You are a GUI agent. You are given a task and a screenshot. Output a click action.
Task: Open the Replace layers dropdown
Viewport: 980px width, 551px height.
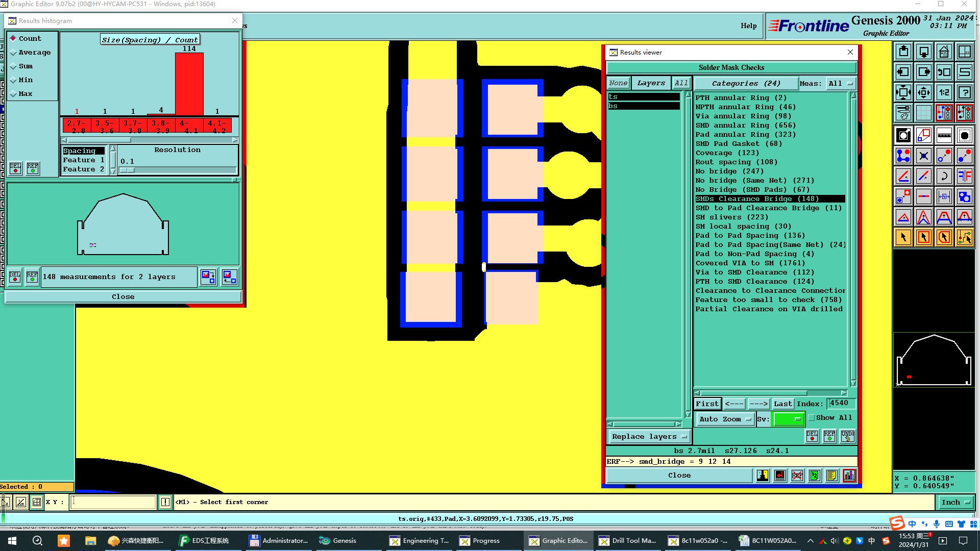tap(649, 436)
